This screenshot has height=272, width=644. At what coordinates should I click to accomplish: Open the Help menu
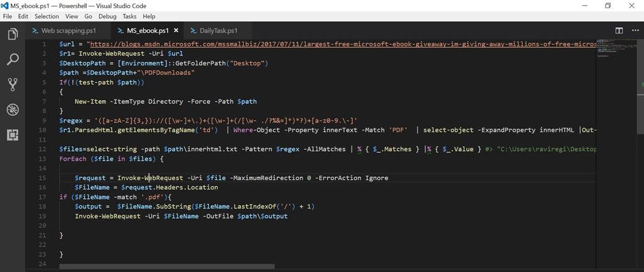pyautogui.click(x=149, y=16)
